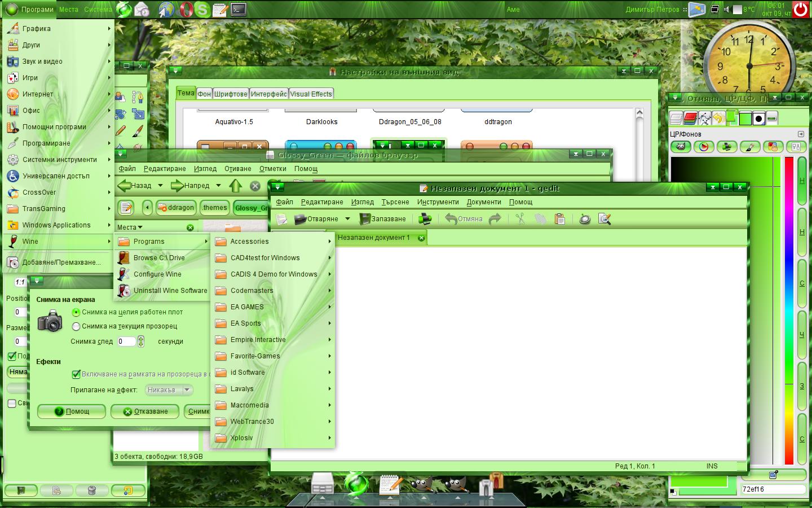Click 'Configure Wine' menu entry
This screenshot has height=508, width=812.
[162, 274]
